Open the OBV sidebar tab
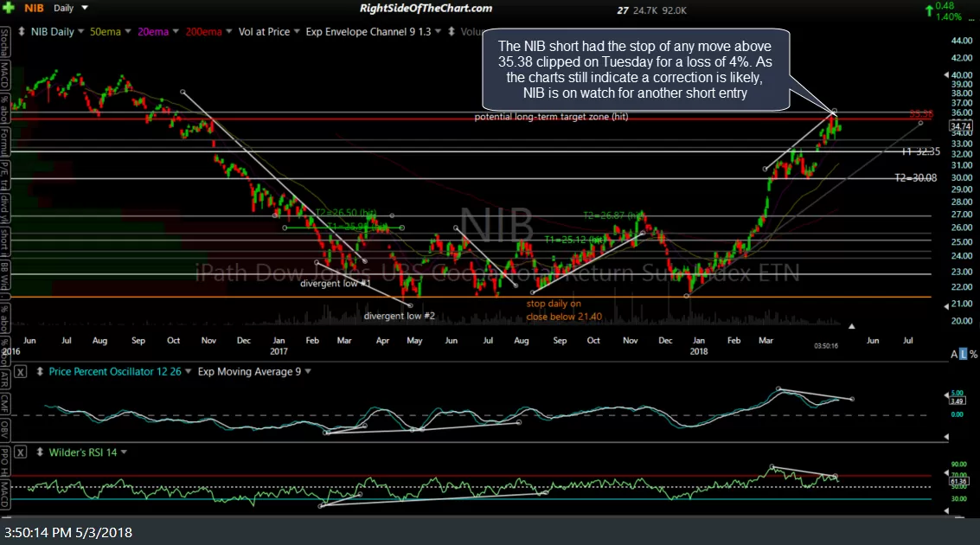The width and height of the screenshot is (980, 545). (x=5, y=429)
